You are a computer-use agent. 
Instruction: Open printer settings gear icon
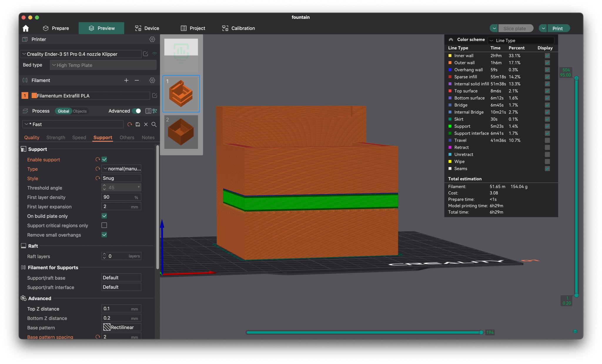coord(152,39)
